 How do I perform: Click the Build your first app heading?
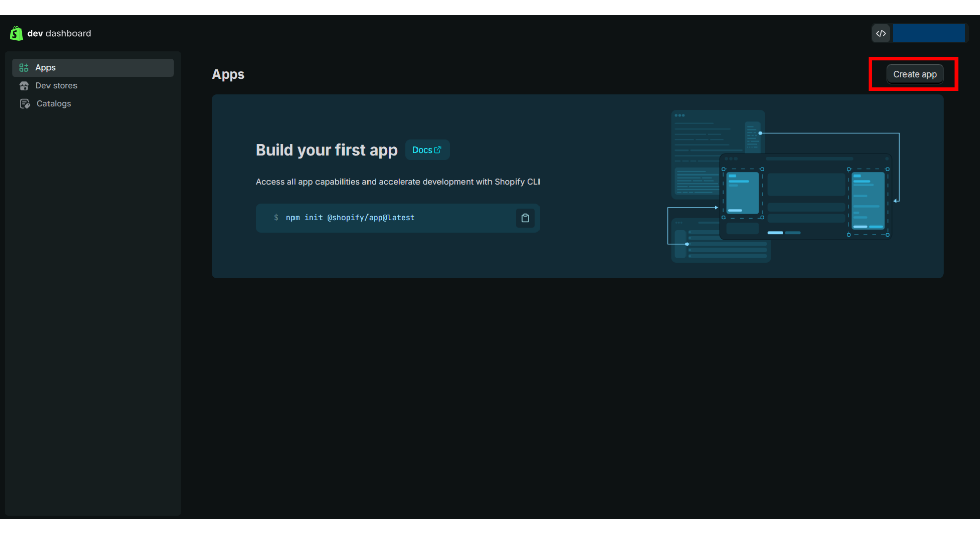tap(327, 150)
